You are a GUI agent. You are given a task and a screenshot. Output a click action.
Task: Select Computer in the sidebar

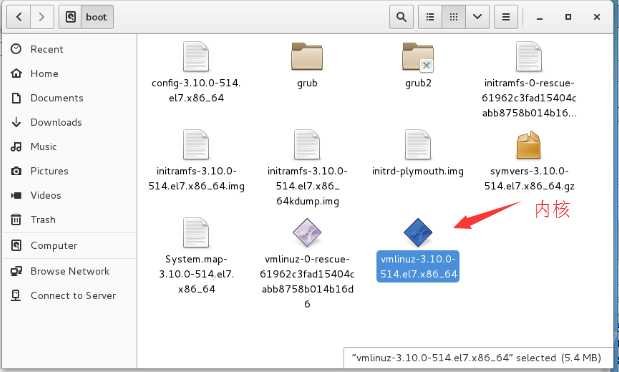pos(69,246)
